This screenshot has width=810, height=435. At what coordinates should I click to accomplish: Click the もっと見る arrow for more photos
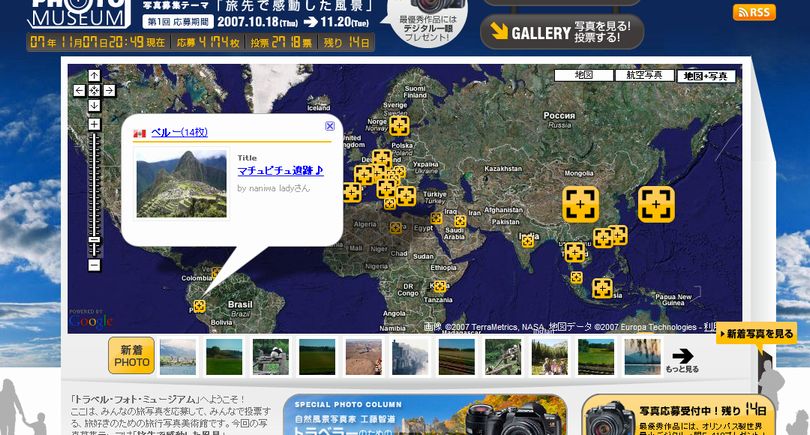682,360
